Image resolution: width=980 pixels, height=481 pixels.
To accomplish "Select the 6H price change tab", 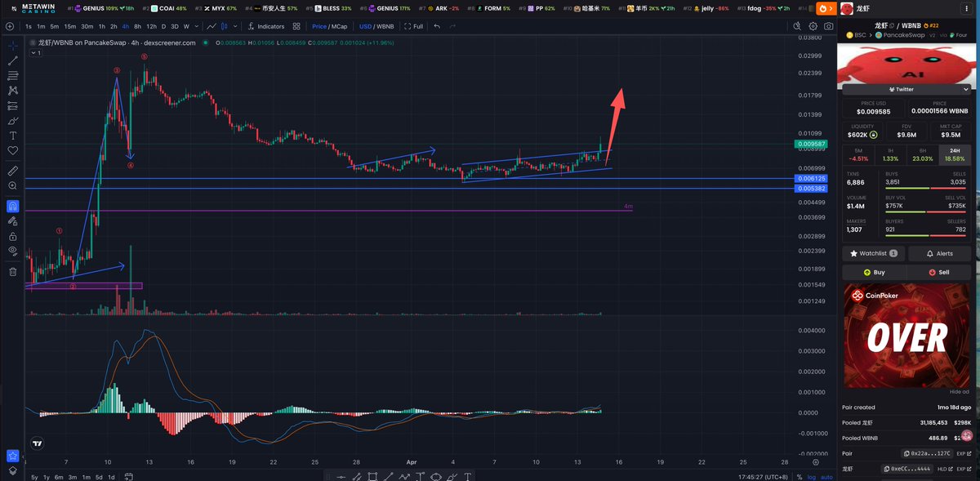I will pos(923,155).
